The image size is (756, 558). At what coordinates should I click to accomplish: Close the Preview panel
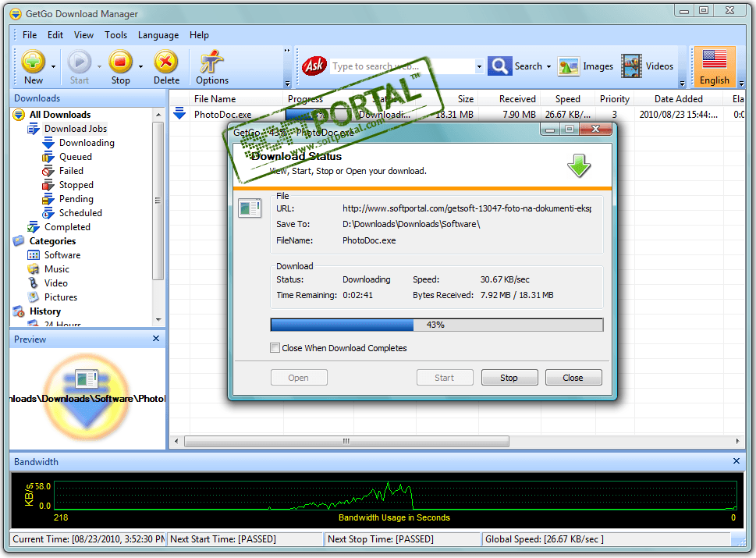coord(156,339)
